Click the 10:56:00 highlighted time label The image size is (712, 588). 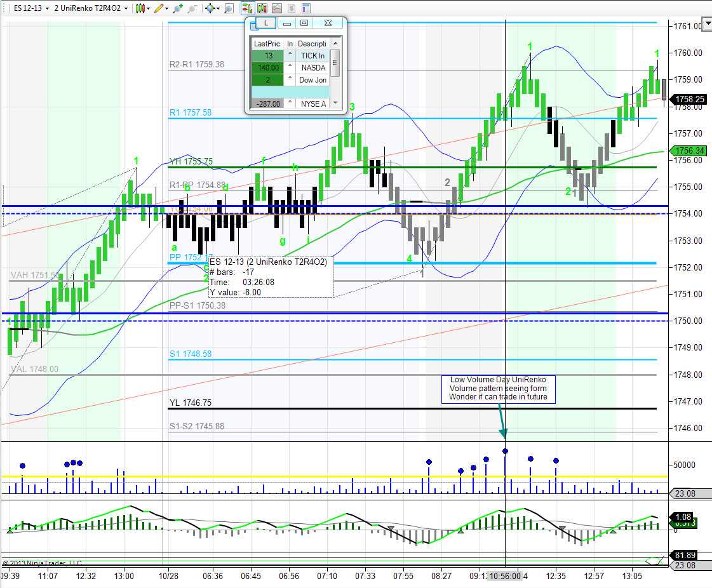point(505,576)
